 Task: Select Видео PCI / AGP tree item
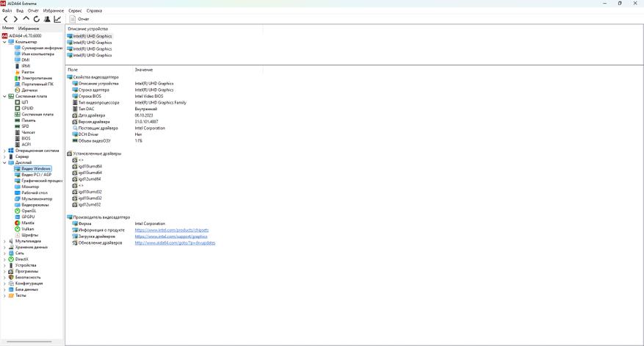click(x=33, y=175)
